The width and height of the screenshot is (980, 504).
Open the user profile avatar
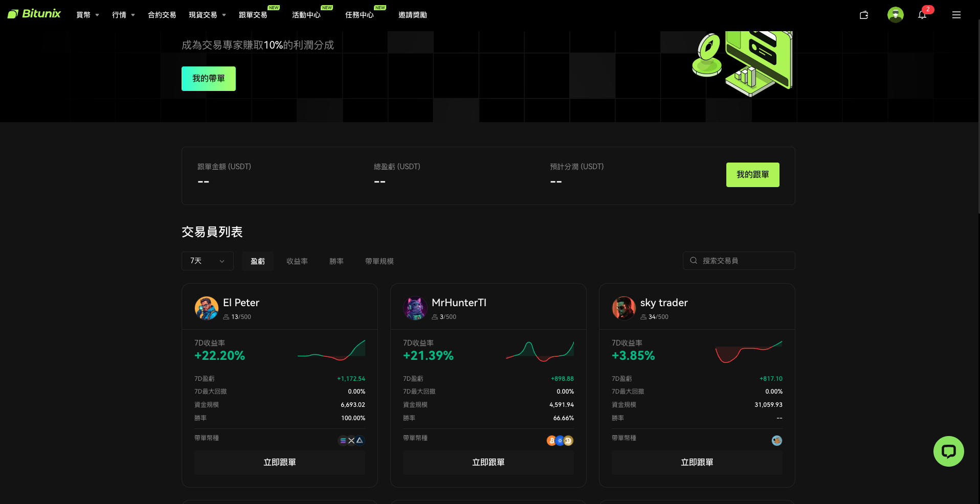coord(895,15)
